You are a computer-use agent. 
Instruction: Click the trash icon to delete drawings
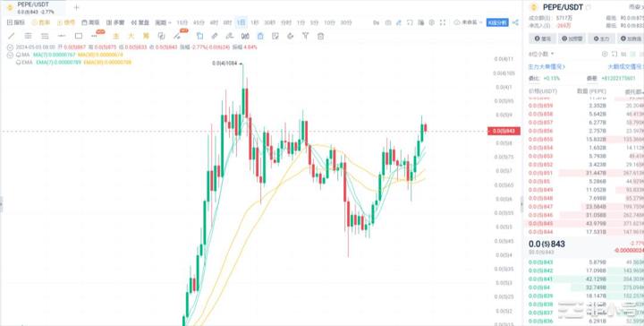[321, 36]
